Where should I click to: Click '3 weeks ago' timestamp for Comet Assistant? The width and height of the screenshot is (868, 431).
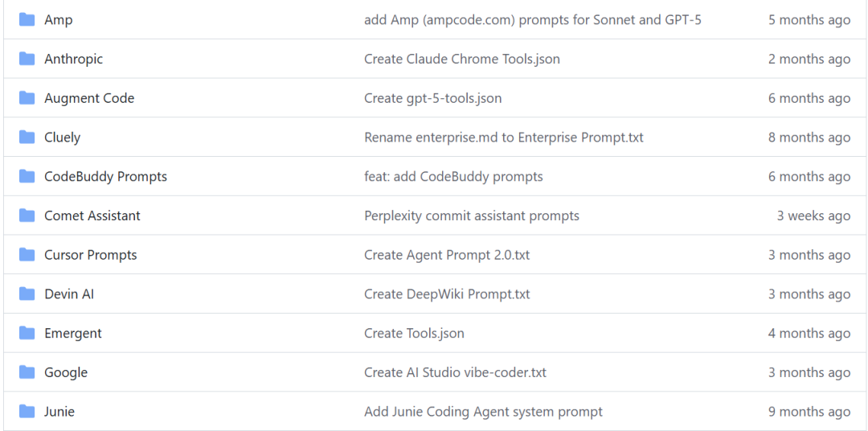tap(813, 215)
